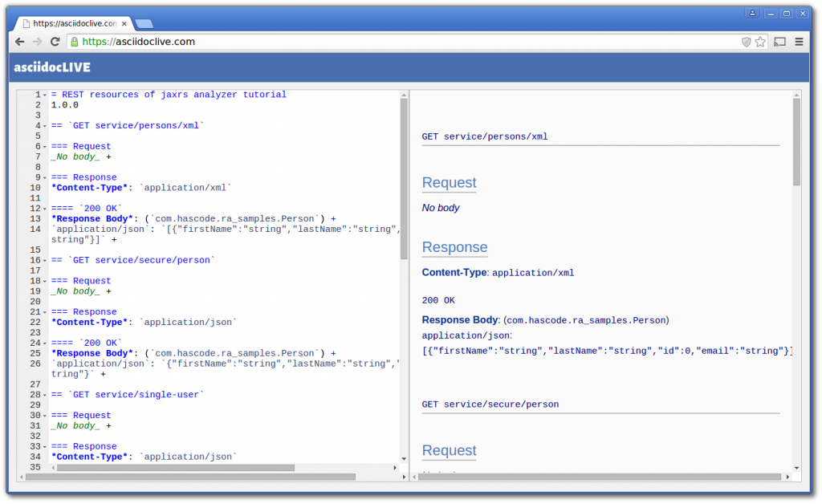Close the asciidoclive.com tab
The width and height of the screenshot is (822, 504).
click(124, 23)
